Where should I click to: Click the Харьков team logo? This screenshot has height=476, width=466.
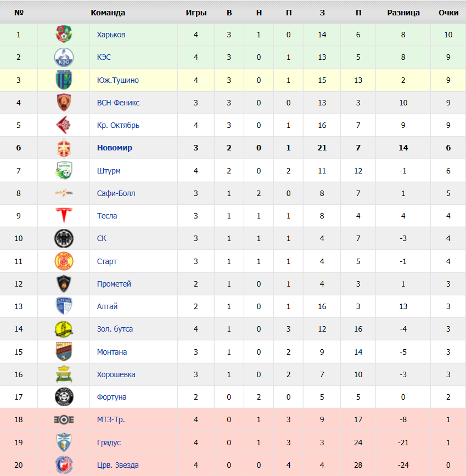64,34
